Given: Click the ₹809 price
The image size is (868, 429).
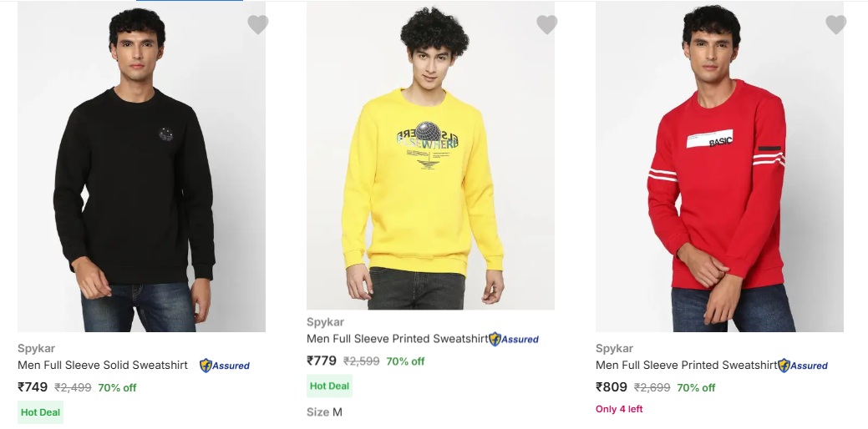Looking at the screenshot, I should point(611,387).
